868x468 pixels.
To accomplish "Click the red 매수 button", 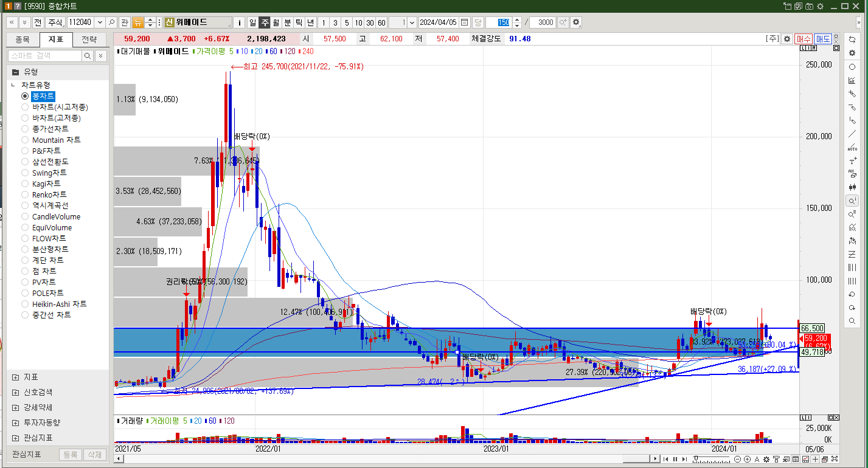I will [x=804, y=39].
